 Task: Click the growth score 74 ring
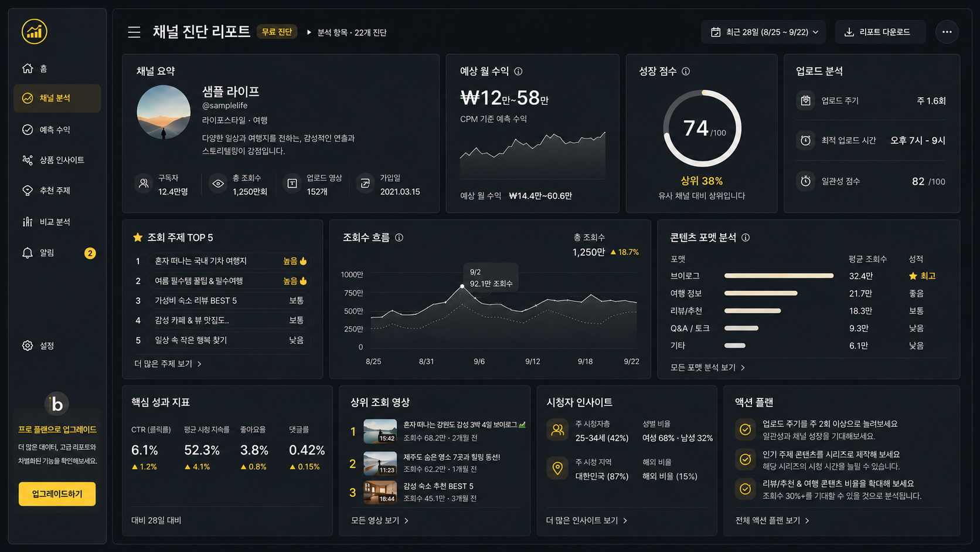click(702, 128)
